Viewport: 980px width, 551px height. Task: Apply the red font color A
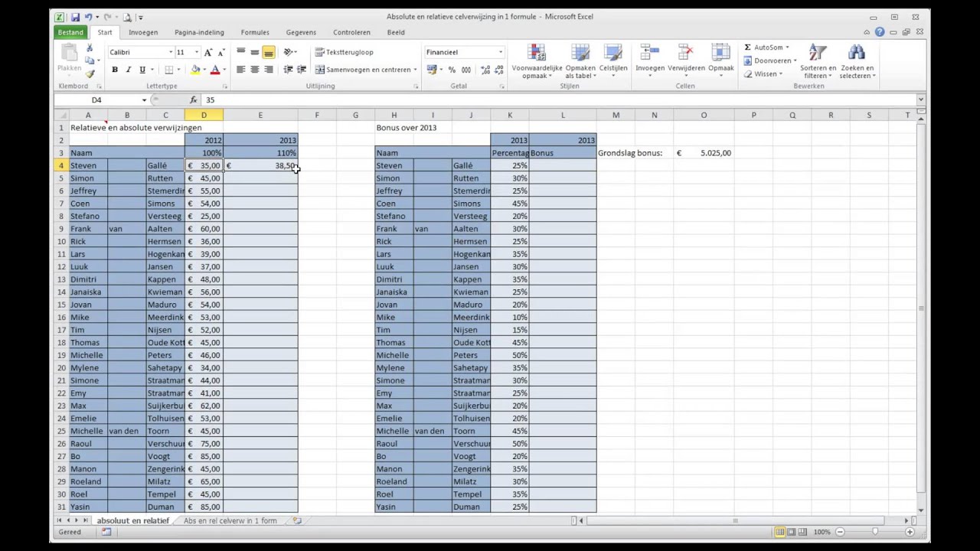tap(215, 70)
